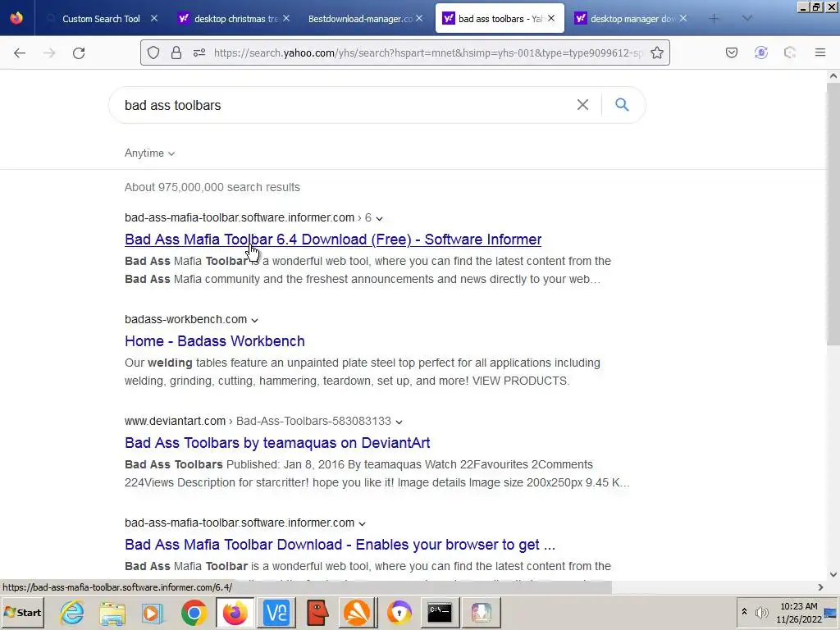Open Bad Ass Toolbars by teamaquas link
The width and height of the screenshot is (840, 630).
277,443
